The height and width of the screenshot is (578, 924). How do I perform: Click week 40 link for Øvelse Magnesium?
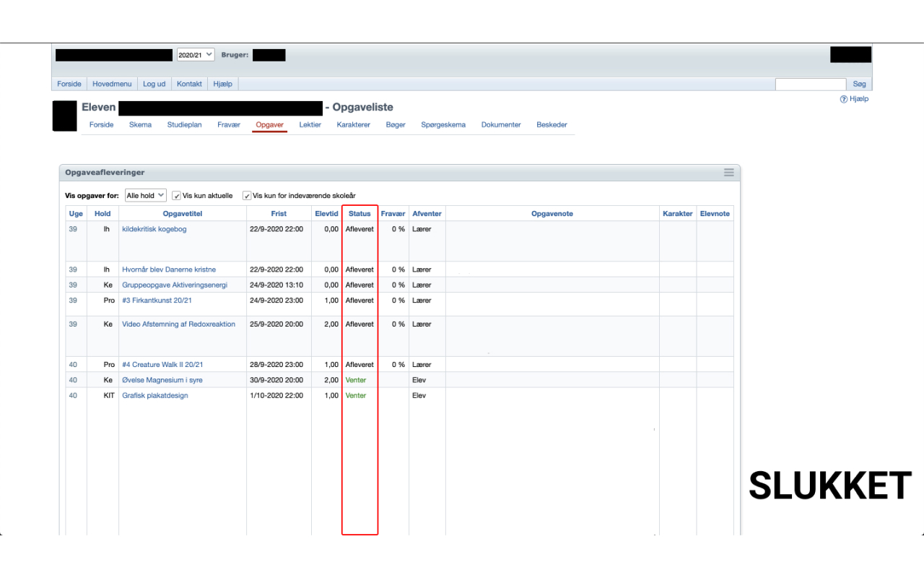[x=73, y=380]
